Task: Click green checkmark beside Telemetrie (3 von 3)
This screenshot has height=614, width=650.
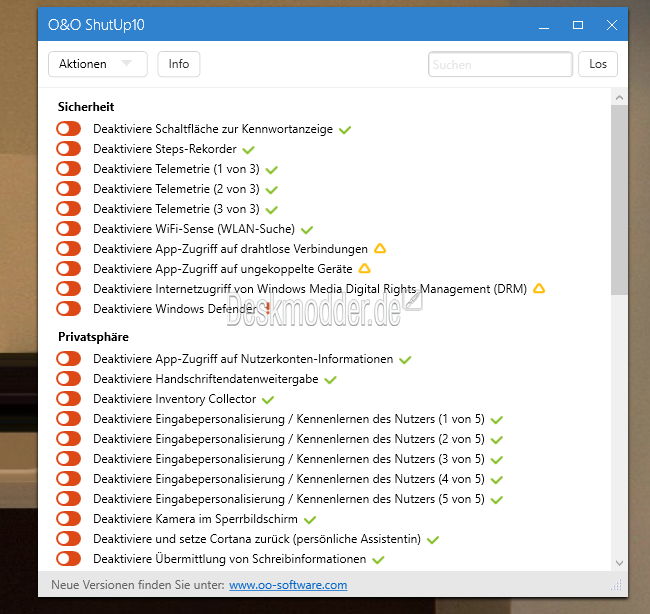Action: (272, 210)
